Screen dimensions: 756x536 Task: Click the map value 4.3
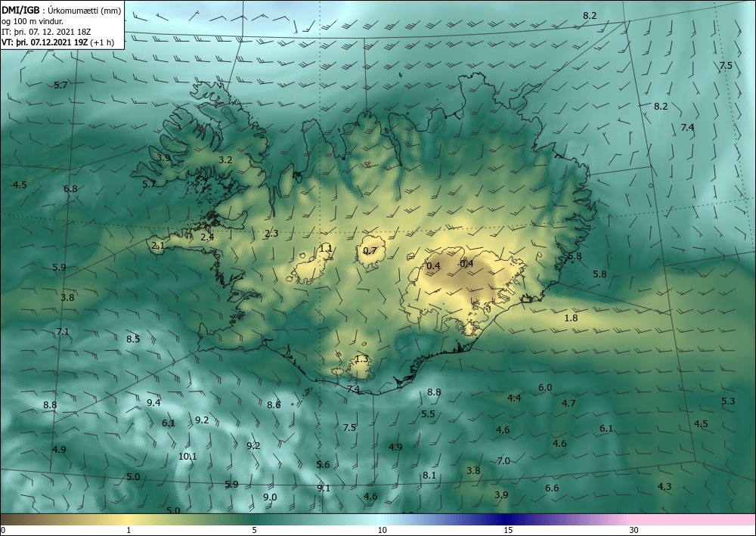click(665, 487)
